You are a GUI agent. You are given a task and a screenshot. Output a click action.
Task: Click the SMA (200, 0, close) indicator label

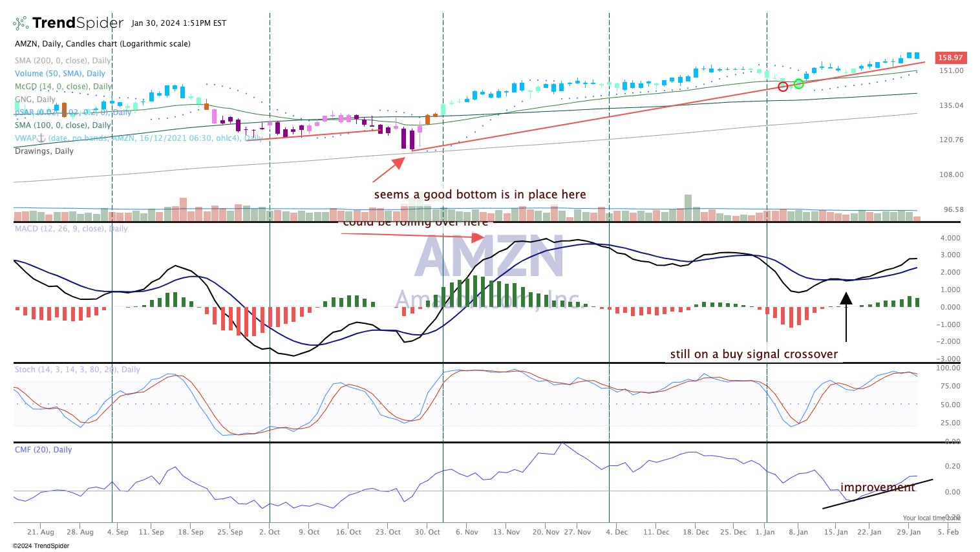click(x=63, y=61)
